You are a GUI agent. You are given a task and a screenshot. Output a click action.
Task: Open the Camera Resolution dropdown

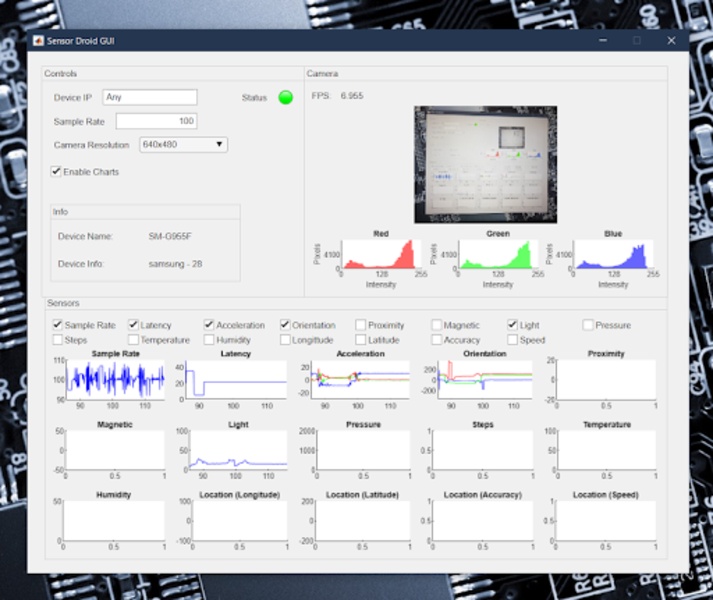183,145
